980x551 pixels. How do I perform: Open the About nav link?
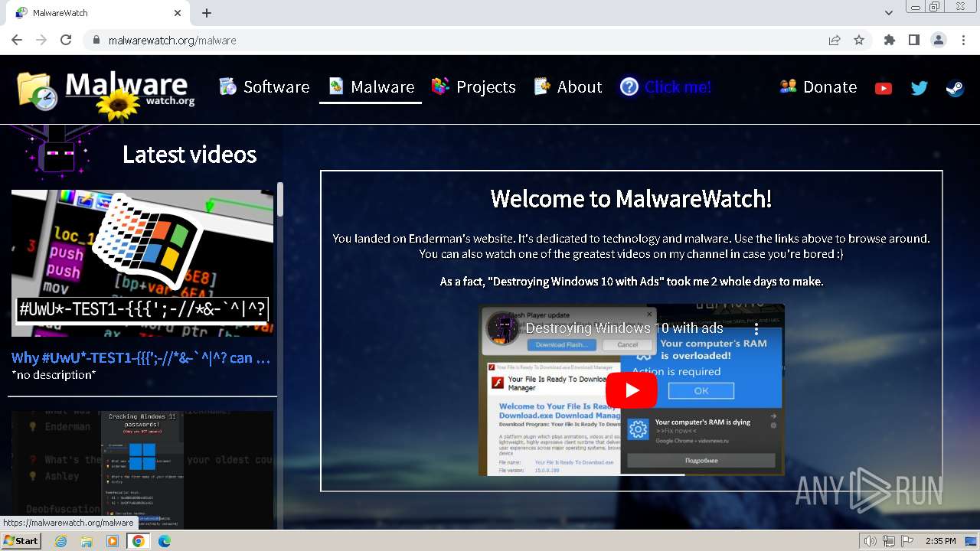[x=567, y=87]
